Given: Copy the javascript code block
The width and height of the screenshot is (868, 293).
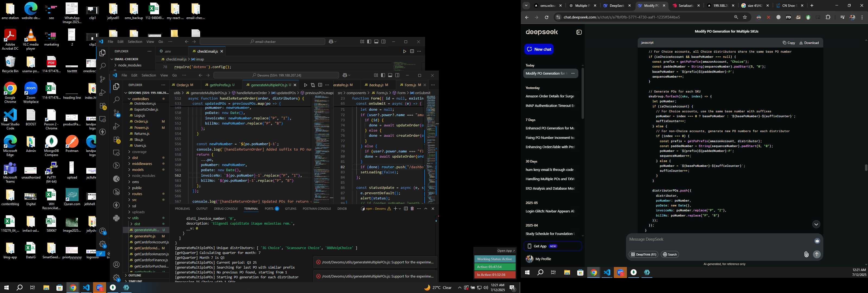Looking at the screenshot, I should pyautogui.click(x=789, y=43).
